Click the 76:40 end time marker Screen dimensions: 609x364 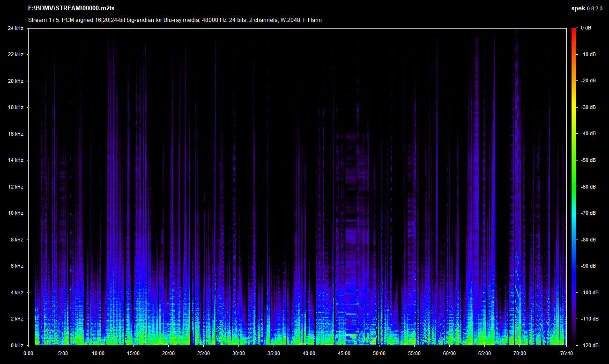pyautogui.click(x=566, y=353)
